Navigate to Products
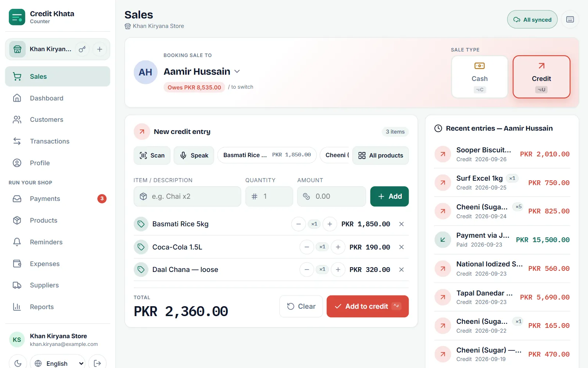The width and height of the screenshot is (588, 368). (x=58, y=220)
